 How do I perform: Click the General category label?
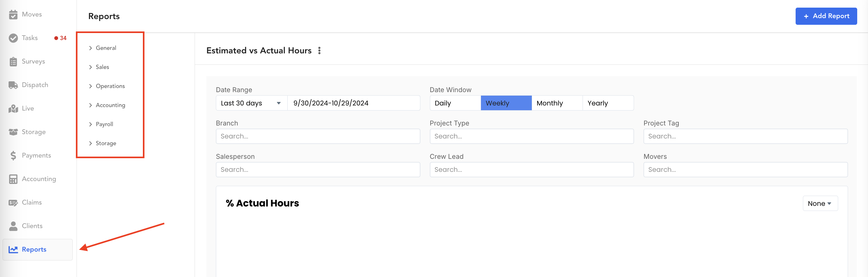pos(106,48)
